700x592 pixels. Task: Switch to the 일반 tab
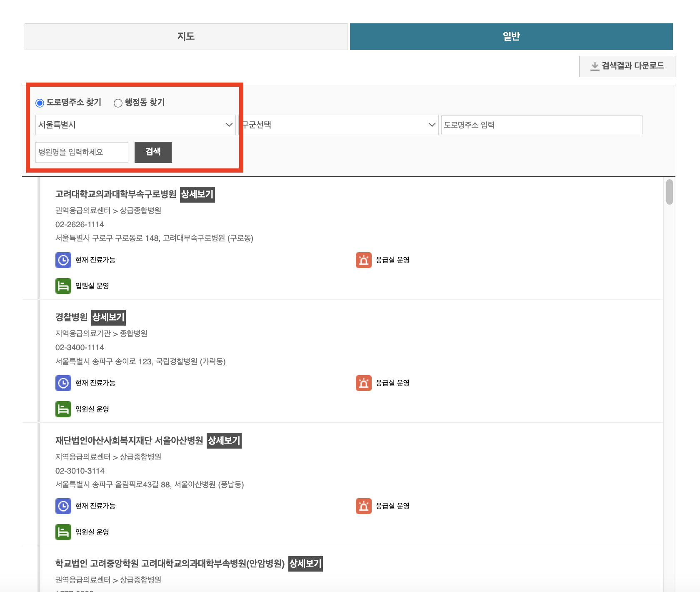click(x=511, y=37)
